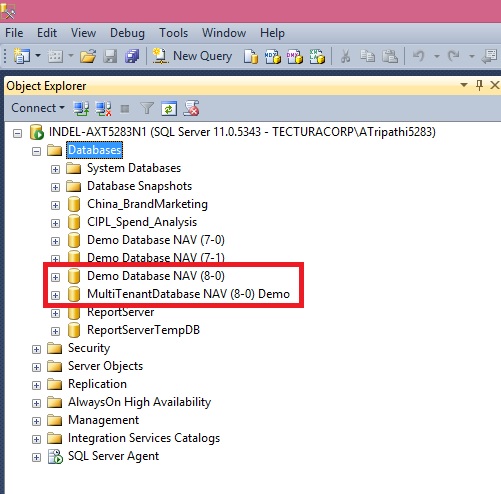The height and width of the screenshot is (494, 501).
Task: Open the Redo history dropdown arrow
Action: pos(472,56)
